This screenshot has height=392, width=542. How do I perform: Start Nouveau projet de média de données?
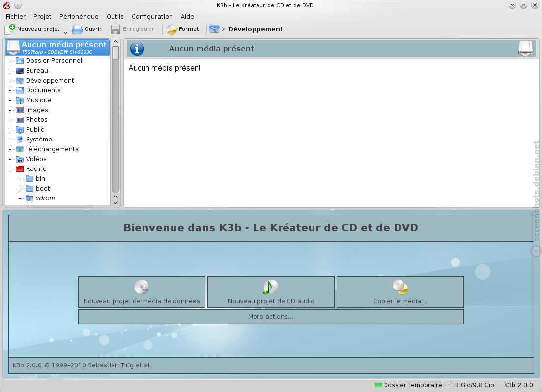coord(142,292)
